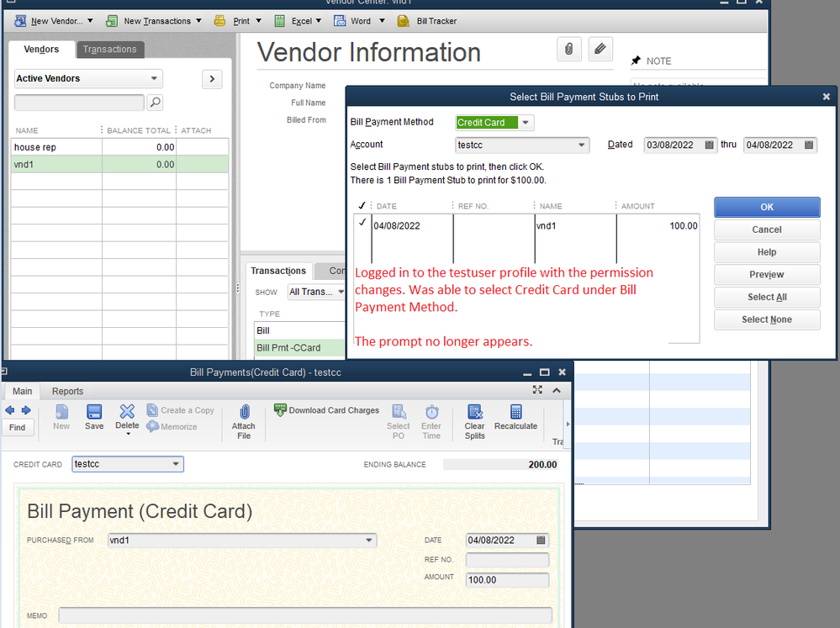Viewport: 840px width, 628px height.
Task: Close the Select Bill Payment Stubs dialog
Action: pyautogui.click(x=826, y=97)
